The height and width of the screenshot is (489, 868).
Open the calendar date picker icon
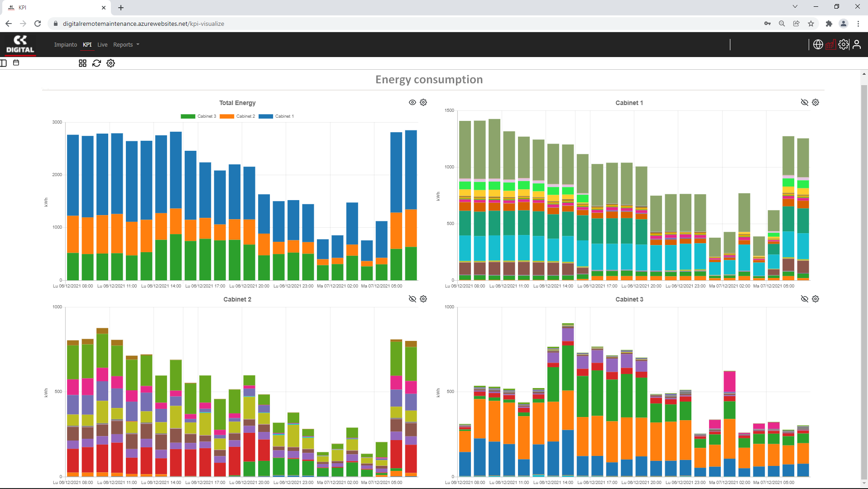click(x=16, y=63)
